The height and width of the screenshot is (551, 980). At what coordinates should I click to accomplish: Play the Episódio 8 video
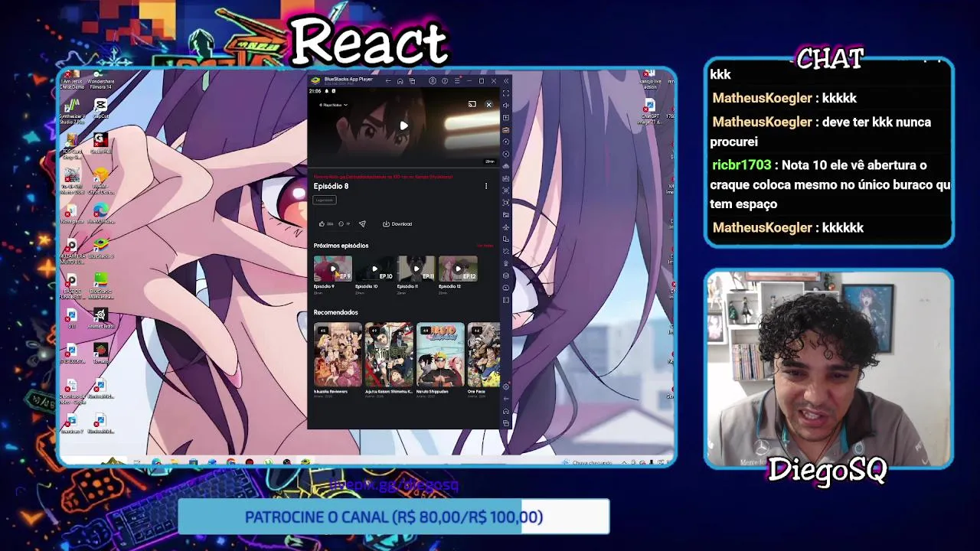point(403,126)
